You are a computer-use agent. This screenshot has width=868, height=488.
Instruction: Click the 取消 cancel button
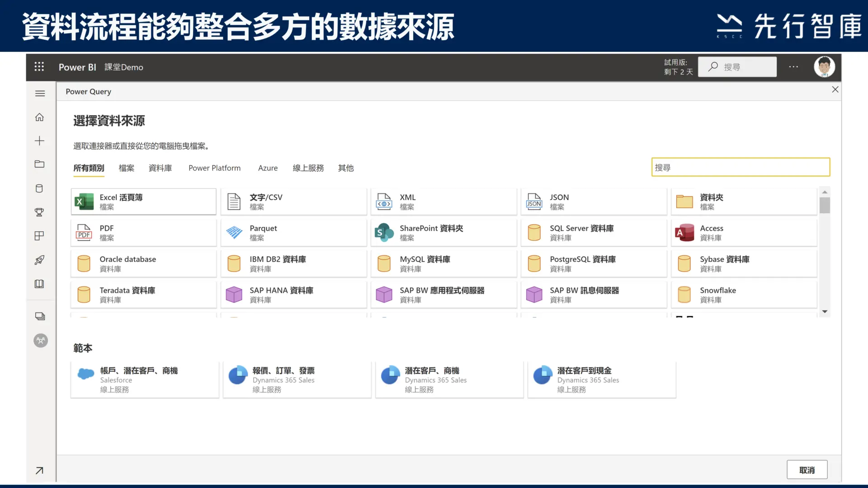pyautogui.click(x=807, y=470)
